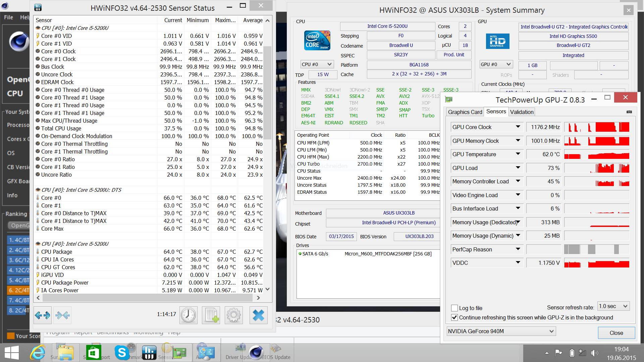Expand the GPU Core Clock sensor dropdown

[518, 127]
